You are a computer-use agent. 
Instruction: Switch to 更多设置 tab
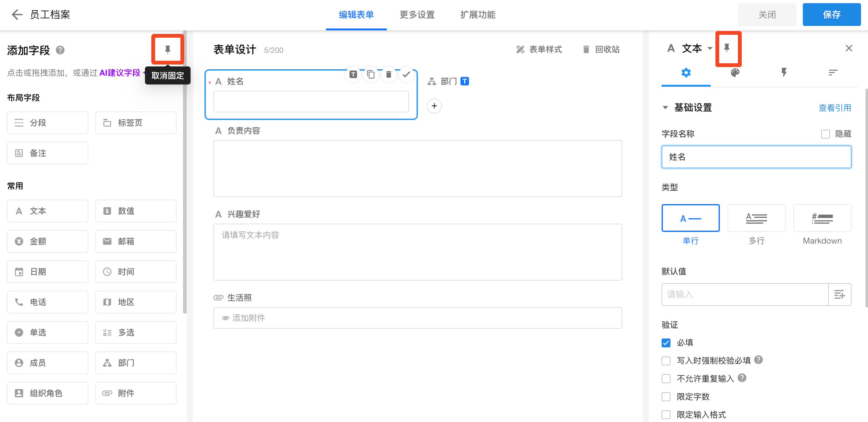pyautogui.click(x=417, y=15)
